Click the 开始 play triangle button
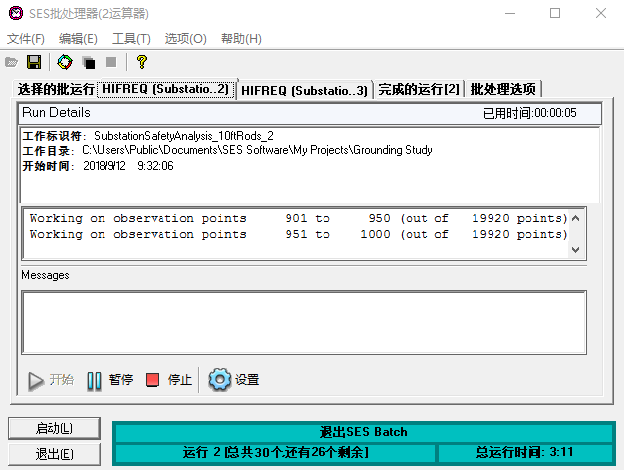The image size is (624, 470). [51, 380]
